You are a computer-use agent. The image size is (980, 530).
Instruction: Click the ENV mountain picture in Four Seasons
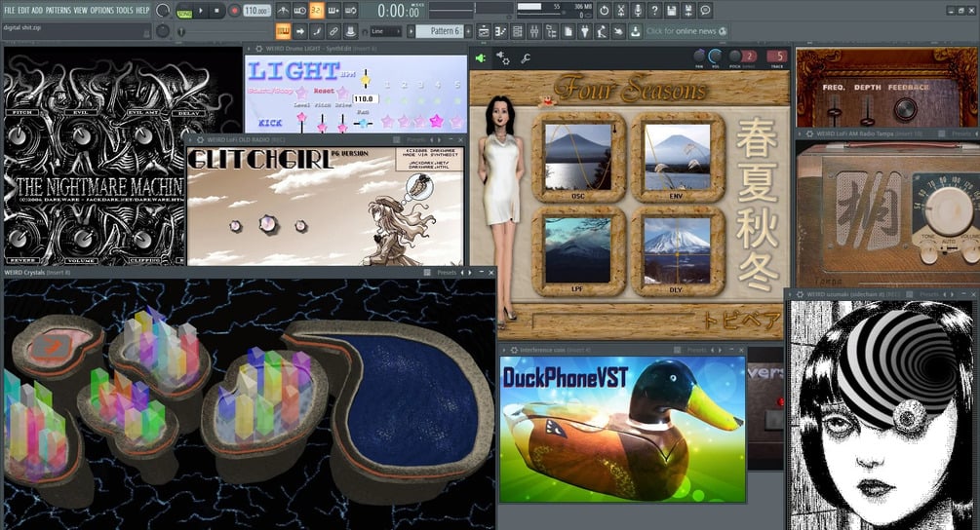(677, 157)
